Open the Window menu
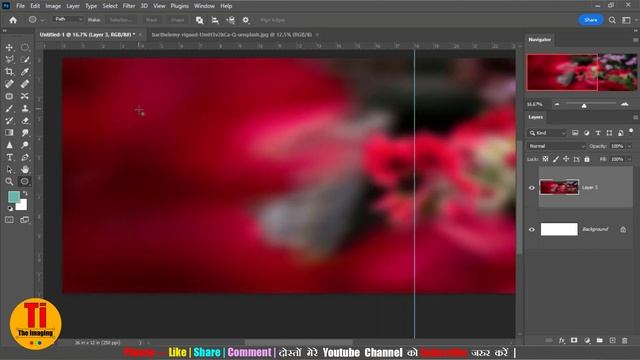 click(204, 6)
